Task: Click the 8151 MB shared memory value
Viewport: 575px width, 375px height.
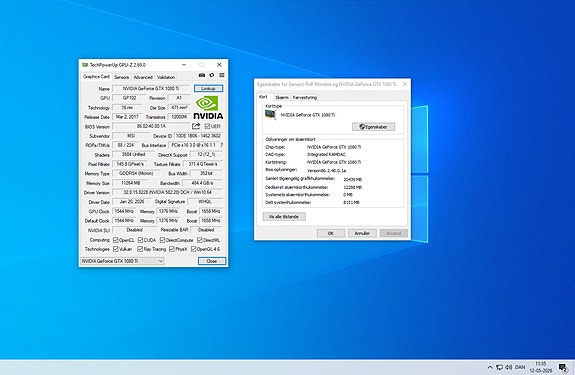Action: pyautogui.click(x=351, y=202)
